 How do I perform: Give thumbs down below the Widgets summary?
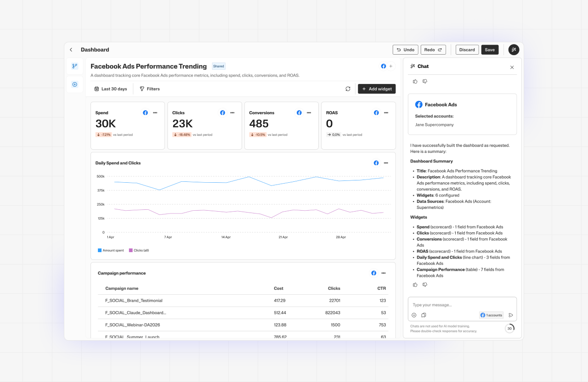click(x=425, y=285)
